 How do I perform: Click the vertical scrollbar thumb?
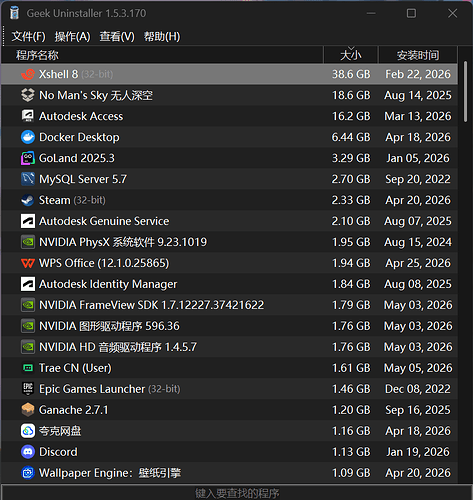coord(465,91)
